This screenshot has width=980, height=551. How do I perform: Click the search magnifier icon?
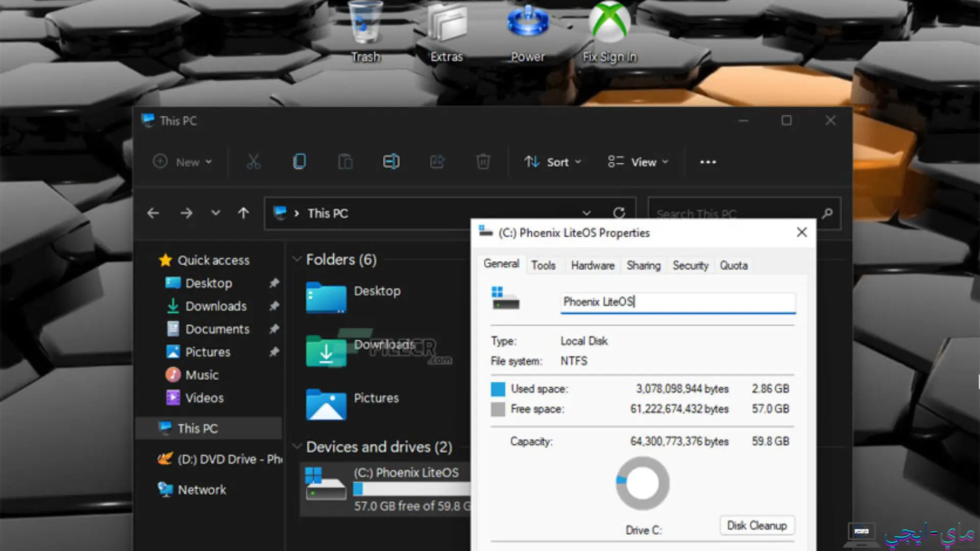[827, 213]
